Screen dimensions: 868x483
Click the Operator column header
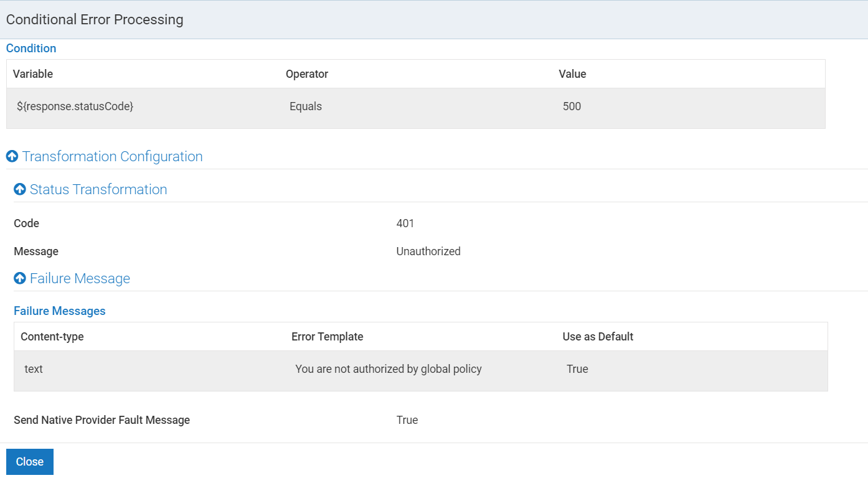307,73
